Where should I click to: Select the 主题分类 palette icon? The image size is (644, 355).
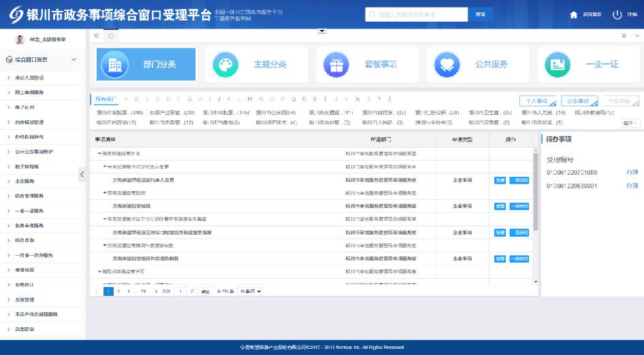coord(225,65)
